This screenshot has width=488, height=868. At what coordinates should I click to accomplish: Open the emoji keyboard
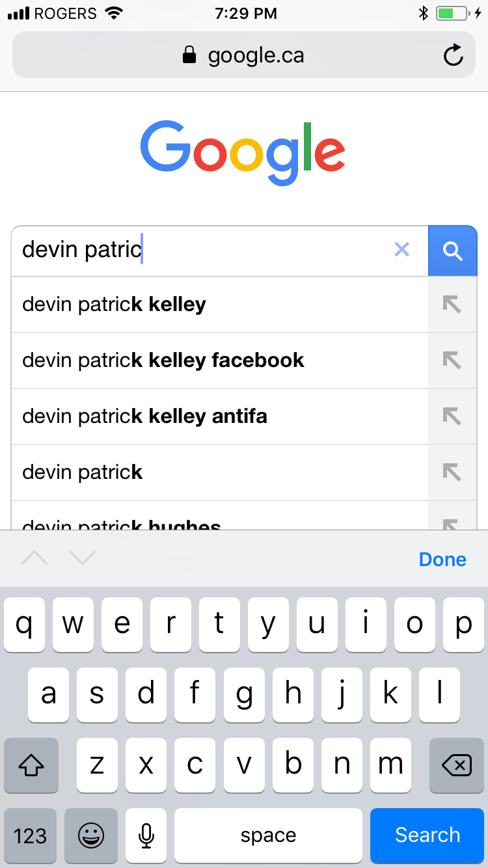(x=90, y=835)
